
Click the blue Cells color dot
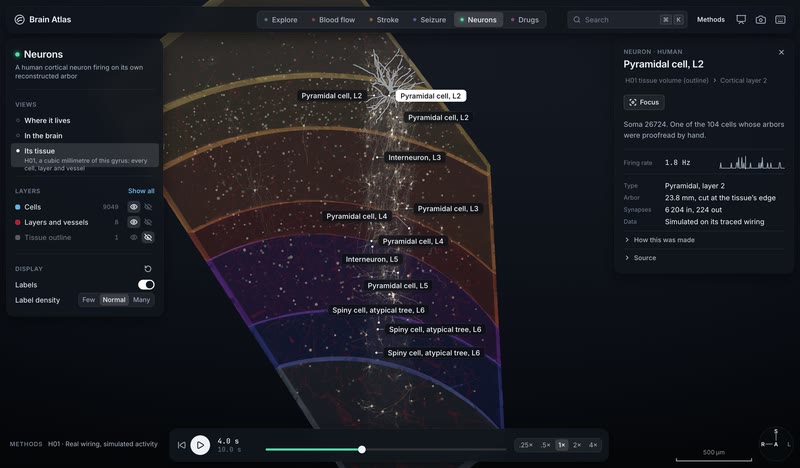(18, 207)
